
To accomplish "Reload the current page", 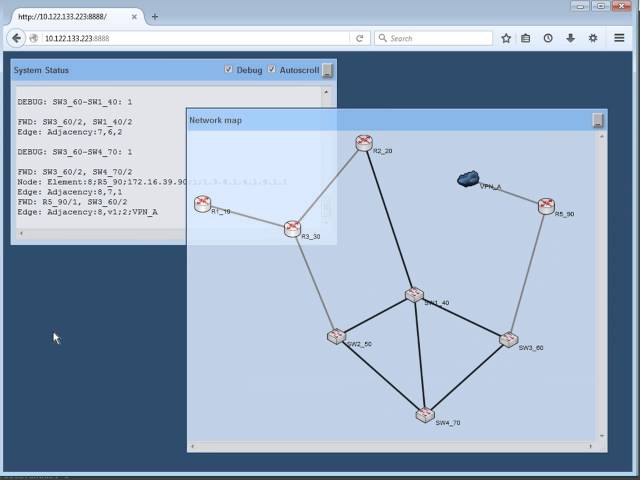I will pos(359,38).
